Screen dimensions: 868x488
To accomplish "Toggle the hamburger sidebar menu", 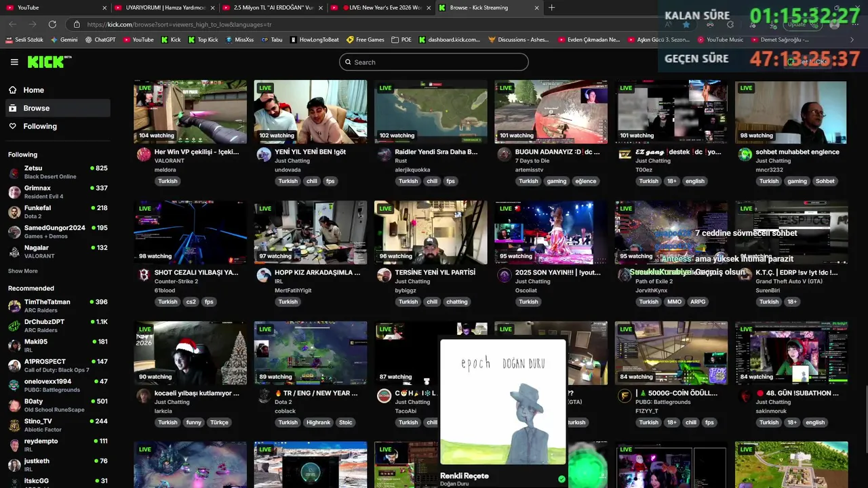I will pos(14,62).
